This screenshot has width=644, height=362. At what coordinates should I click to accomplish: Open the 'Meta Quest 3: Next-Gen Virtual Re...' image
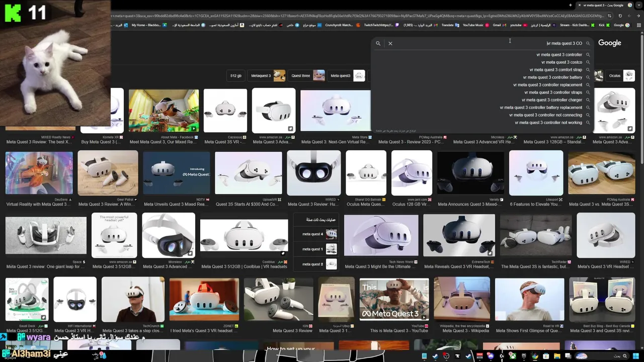tap(335, 111)
